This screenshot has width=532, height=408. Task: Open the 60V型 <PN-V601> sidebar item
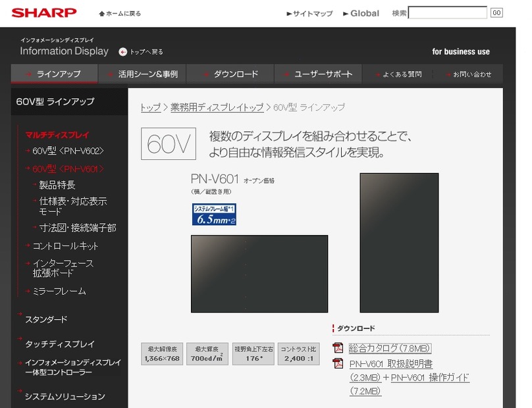[68, 168]
